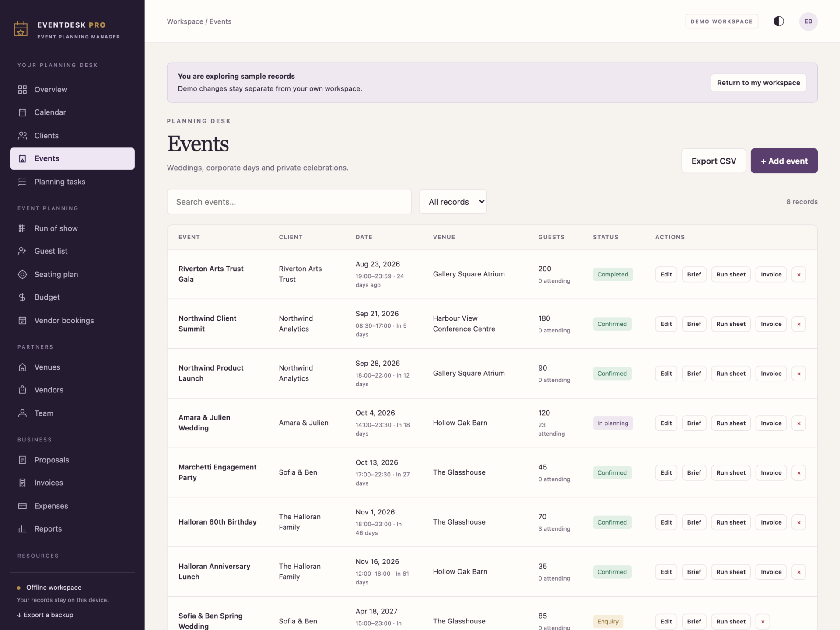This screenshot has height=630, width=840.
Task: Open Brief for Sofia & Ben Spring Wedding
Action: (694, 622)
